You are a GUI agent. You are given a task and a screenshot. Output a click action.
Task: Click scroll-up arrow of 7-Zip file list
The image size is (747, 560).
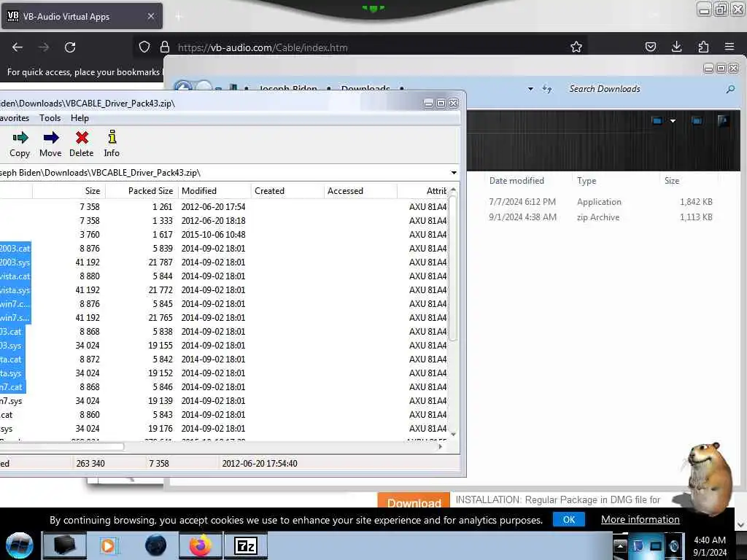coord(453,190)
